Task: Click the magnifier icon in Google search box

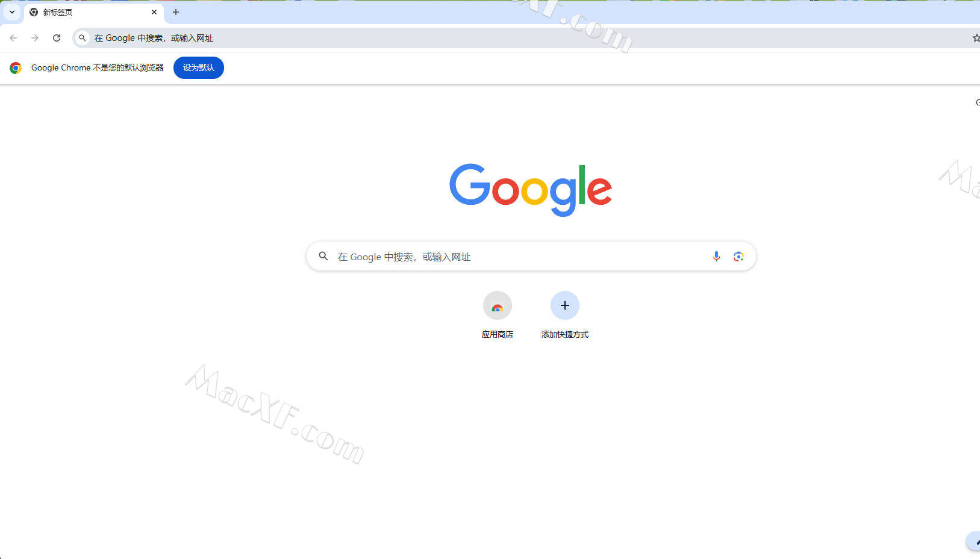Action: pyautogui.click(x=323, y=256)
